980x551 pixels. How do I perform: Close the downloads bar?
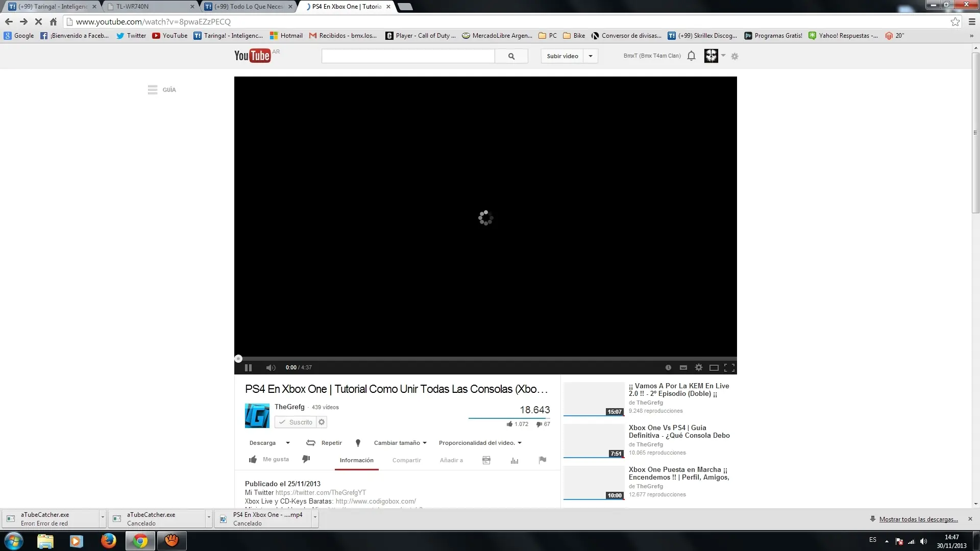coord(970,519)
